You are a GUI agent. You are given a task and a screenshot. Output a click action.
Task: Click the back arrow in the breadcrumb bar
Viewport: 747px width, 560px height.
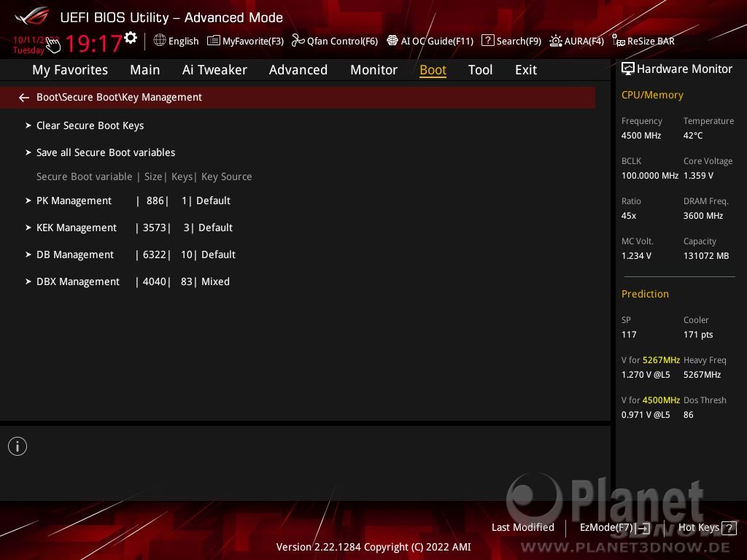[24, 98]
